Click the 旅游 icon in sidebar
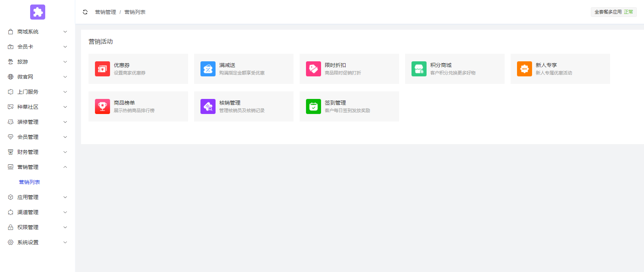Image resolution: width=644 pixels, height=272 pixels. coord(11,62)
